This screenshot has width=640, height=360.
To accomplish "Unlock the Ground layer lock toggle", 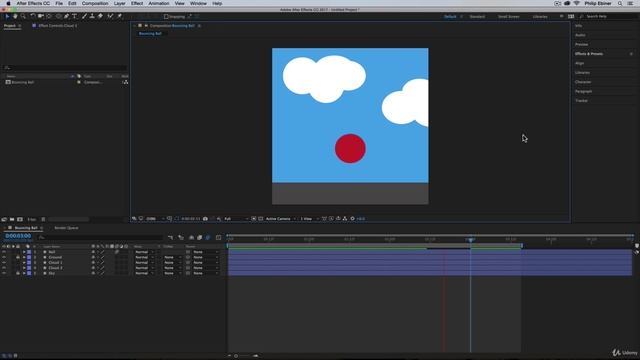I will pos(18,258).
